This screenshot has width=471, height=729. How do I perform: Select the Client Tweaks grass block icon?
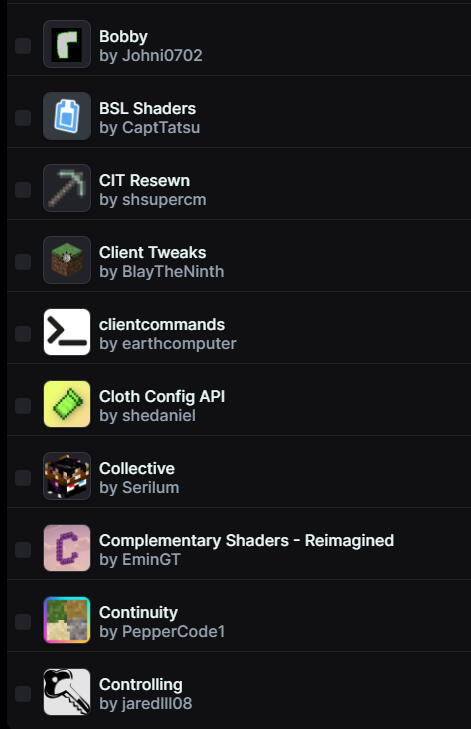67,260
